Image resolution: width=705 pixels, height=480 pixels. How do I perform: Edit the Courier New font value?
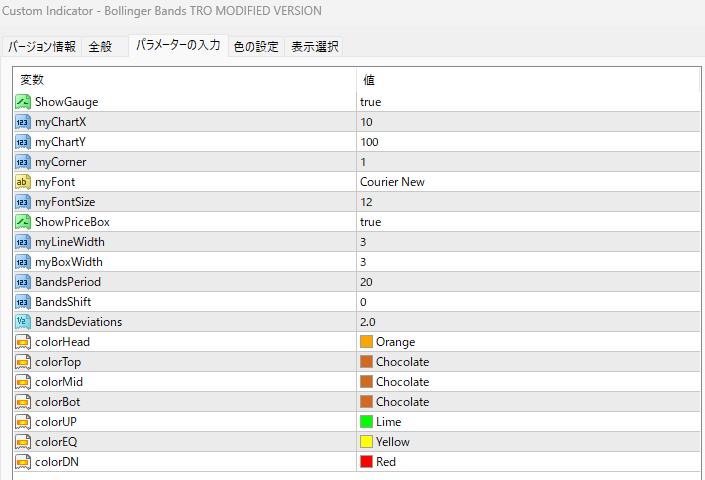(392, 182)
